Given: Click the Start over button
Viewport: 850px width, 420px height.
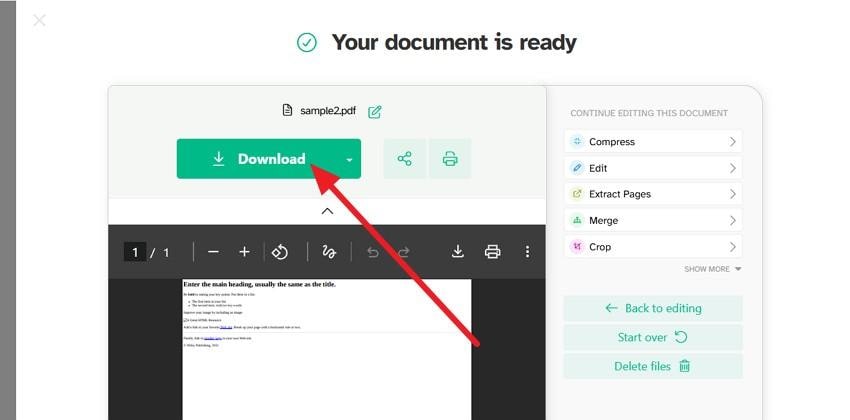Looking at the screenshot, I should pyautogui.click(x=653, y=337).
